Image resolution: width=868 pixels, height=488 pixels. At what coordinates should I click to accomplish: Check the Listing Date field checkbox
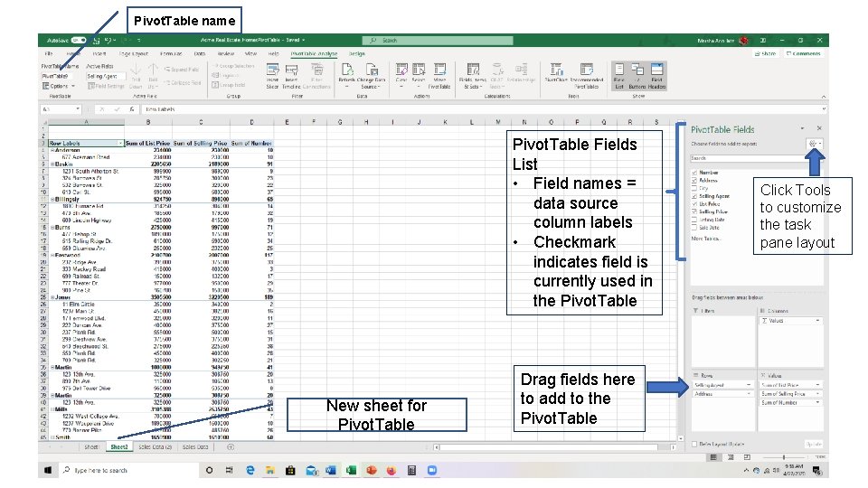(x=694, y=220)
